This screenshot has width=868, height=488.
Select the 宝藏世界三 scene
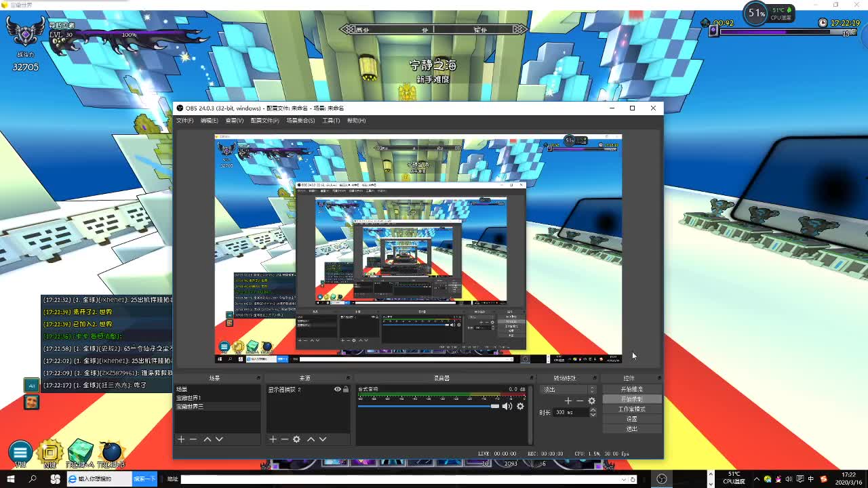click(218, 407)
